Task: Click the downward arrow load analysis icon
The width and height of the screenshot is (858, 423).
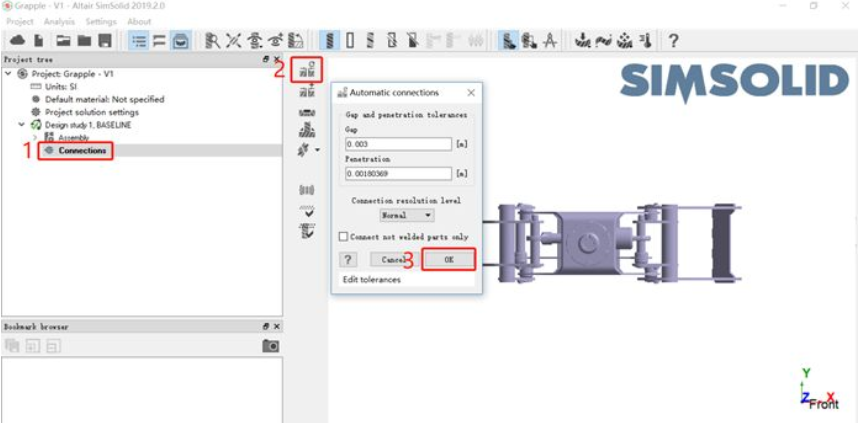Action: coord(582,40)
